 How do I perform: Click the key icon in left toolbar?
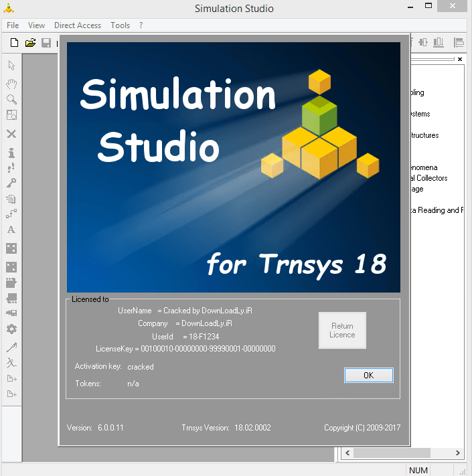pos(11,183)
